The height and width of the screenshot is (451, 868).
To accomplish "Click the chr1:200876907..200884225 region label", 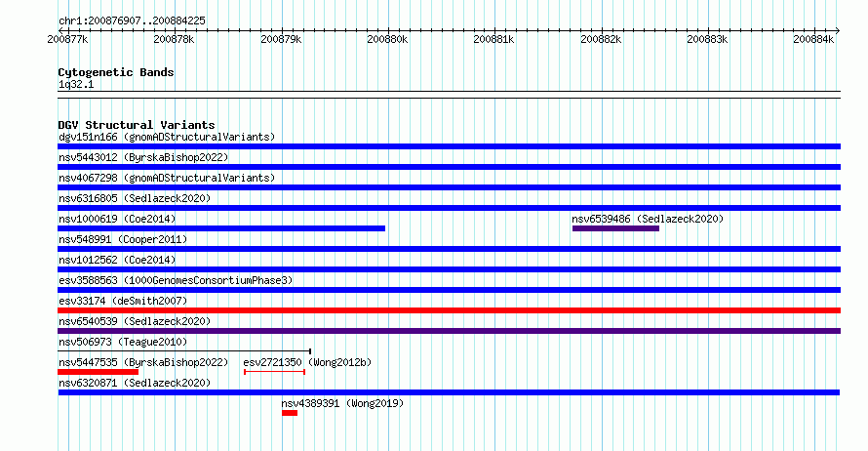I will (x=132, y=20).
